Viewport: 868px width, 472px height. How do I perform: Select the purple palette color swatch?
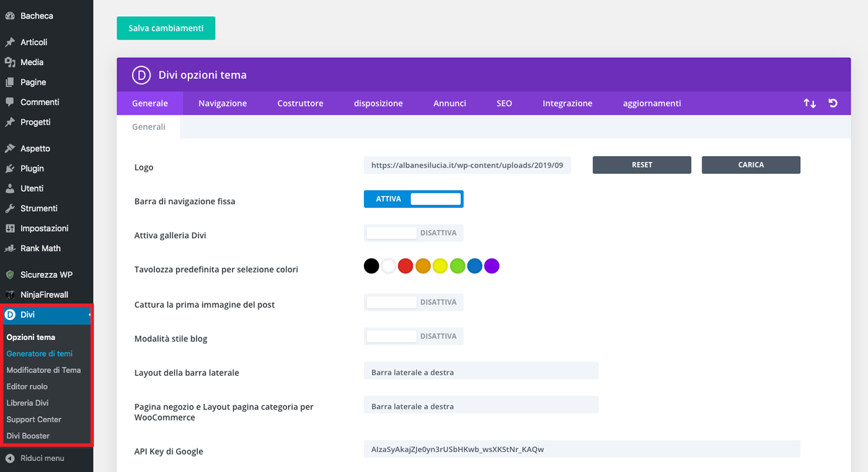point(492,266)
